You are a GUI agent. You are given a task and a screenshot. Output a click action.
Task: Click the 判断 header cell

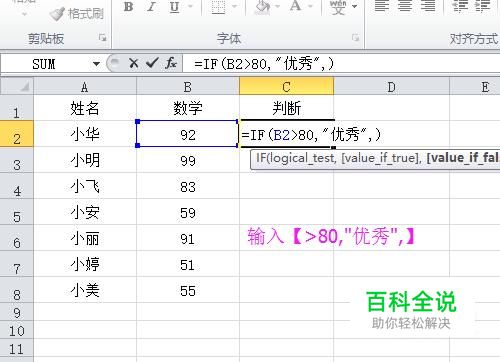pyautogui.click(x=286, y=108)
